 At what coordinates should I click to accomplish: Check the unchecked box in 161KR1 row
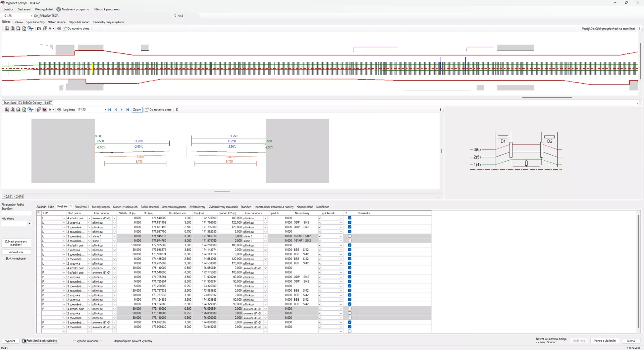350,236
